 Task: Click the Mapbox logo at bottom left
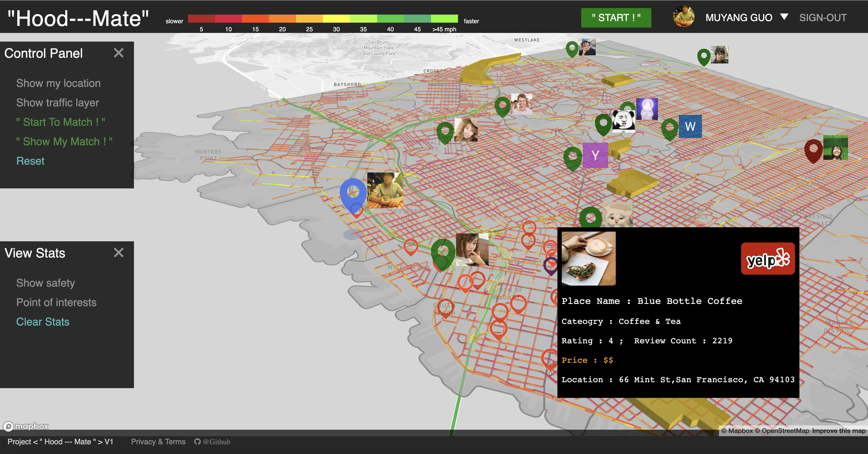[x=26, y=426]
